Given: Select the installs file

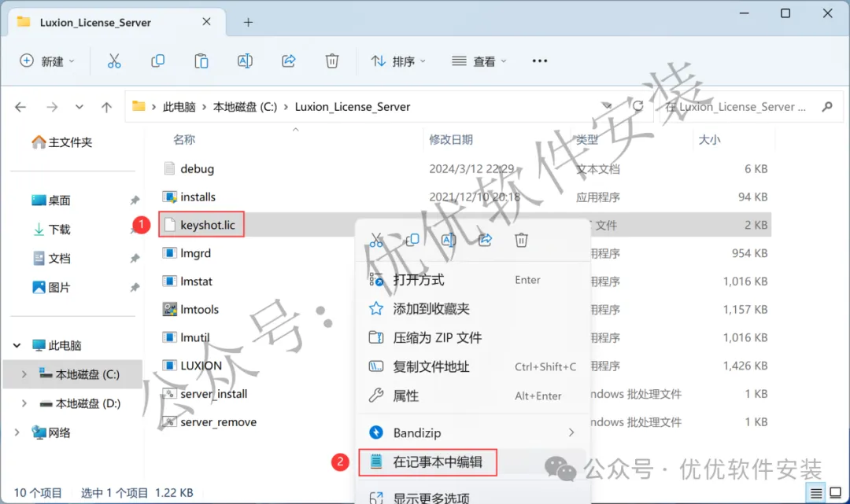Looking at the screenshot, I should tap(198, 197).
